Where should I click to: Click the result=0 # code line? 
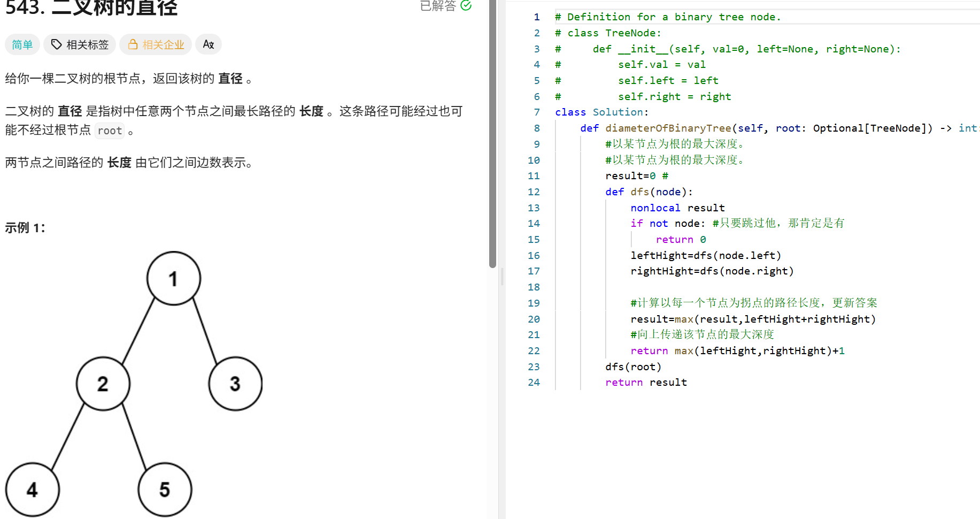[x=637, y=176]
